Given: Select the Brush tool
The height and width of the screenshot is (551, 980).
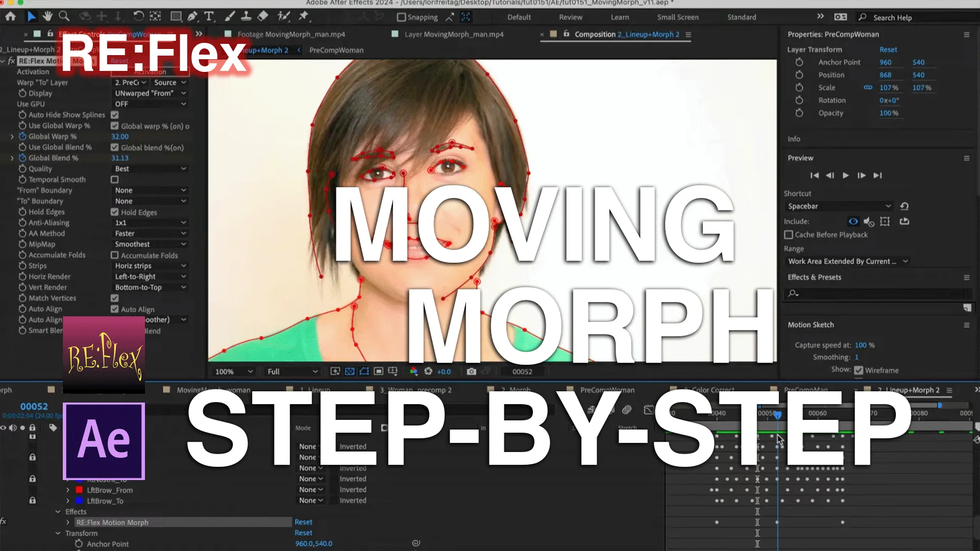Looking at the screenshot, I should tap(230, 16).
